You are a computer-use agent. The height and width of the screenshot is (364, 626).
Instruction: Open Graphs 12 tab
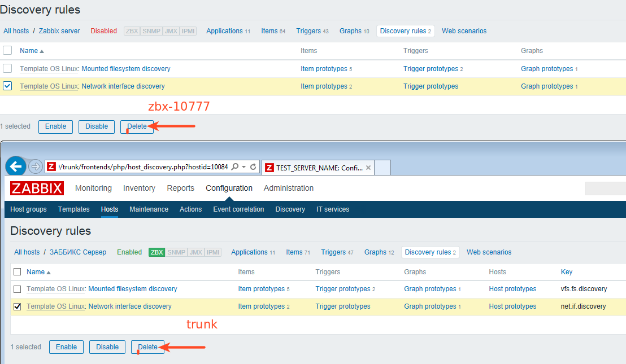point(379,252)
